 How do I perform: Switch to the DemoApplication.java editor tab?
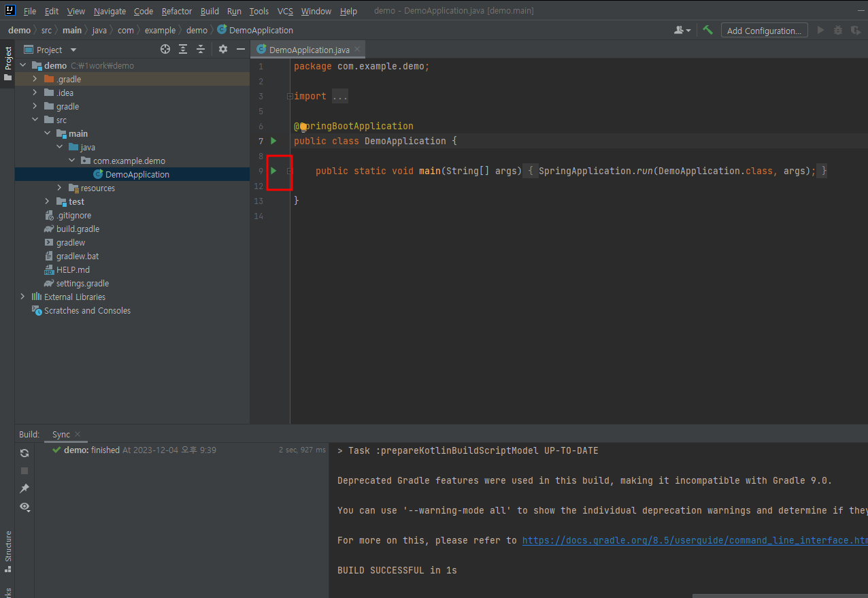coord(309,50)
